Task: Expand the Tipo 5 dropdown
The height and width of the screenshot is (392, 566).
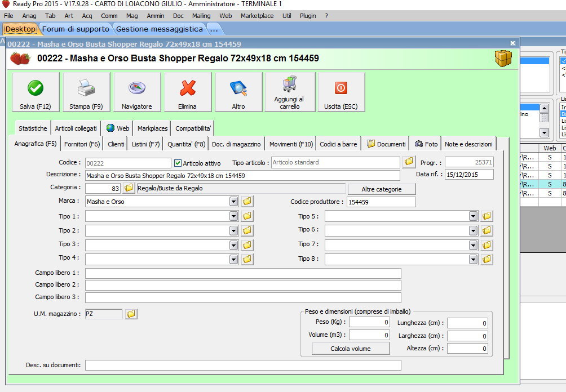Action: (473, 216)
